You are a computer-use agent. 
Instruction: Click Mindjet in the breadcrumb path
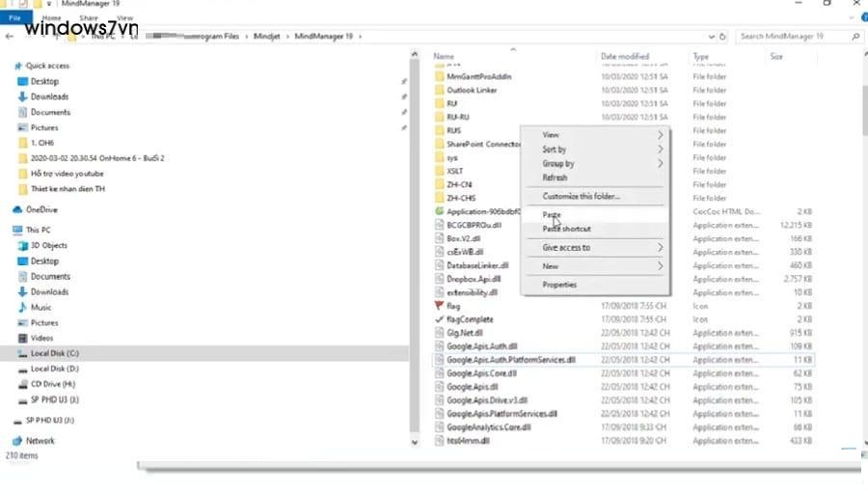267,37
